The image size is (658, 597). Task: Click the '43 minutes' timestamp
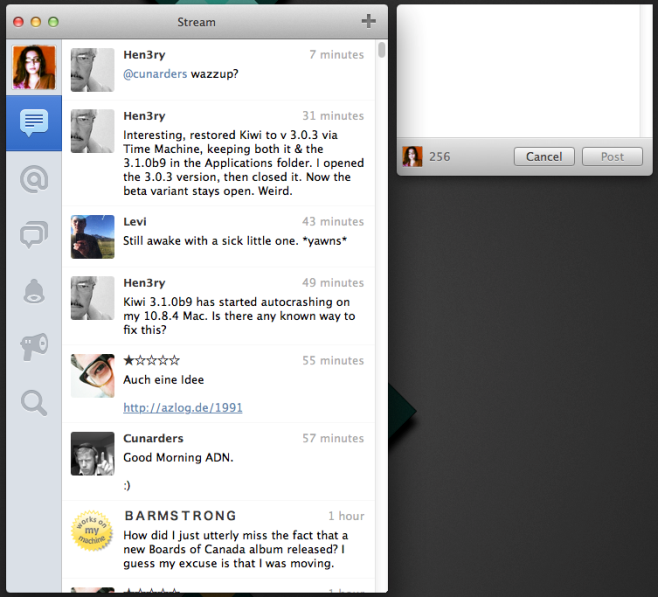tap(333, 222)
